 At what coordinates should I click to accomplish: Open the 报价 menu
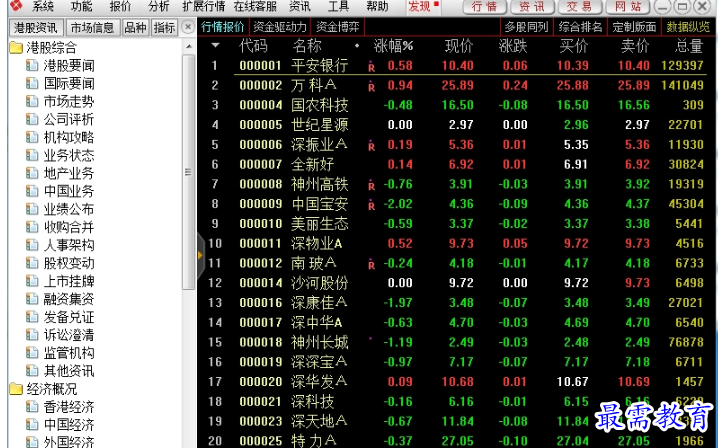120,6
